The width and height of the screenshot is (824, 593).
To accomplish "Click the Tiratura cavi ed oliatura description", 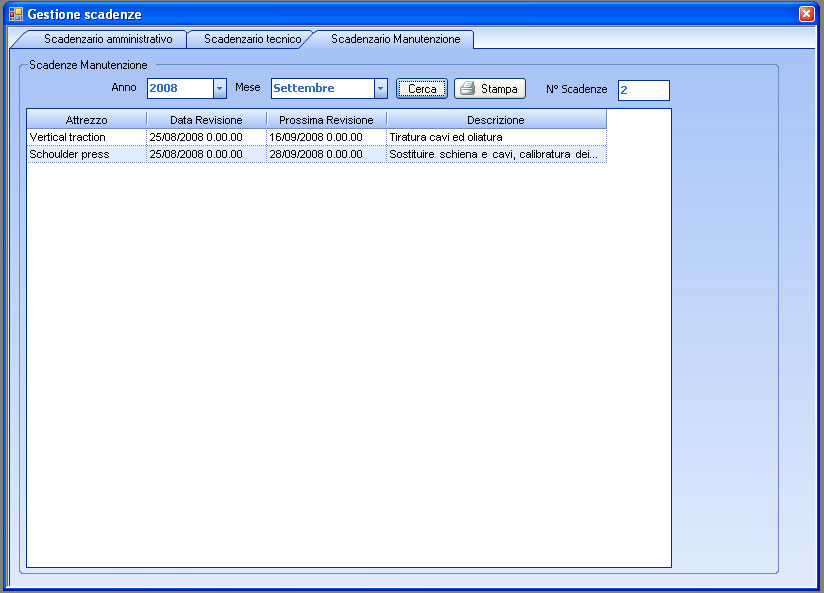I will pos(446,137).
